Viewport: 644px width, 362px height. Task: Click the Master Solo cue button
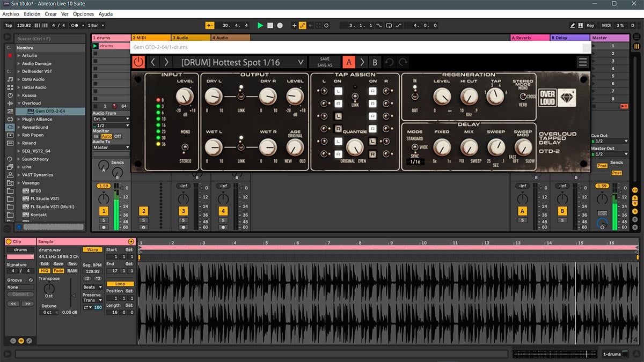(602, 213)
